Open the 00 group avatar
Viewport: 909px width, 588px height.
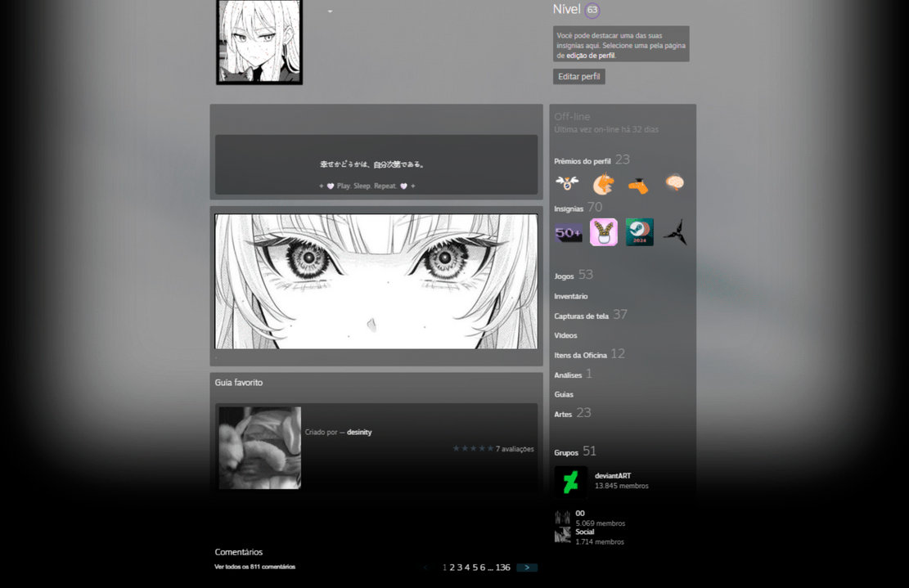pos(562,518)
